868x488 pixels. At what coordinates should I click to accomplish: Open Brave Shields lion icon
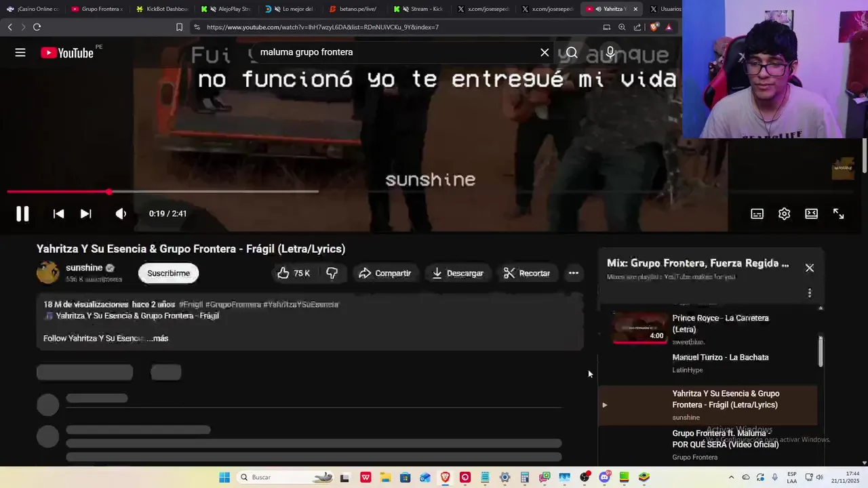tap(654, 27)
